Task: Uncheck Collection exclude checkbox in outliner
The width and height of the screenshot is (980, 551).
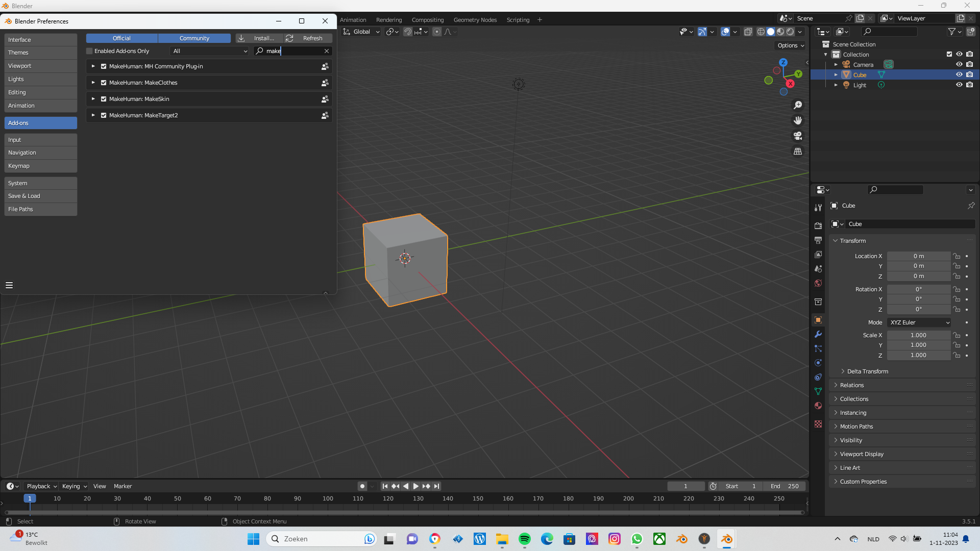Action: (x=949, y=54)
